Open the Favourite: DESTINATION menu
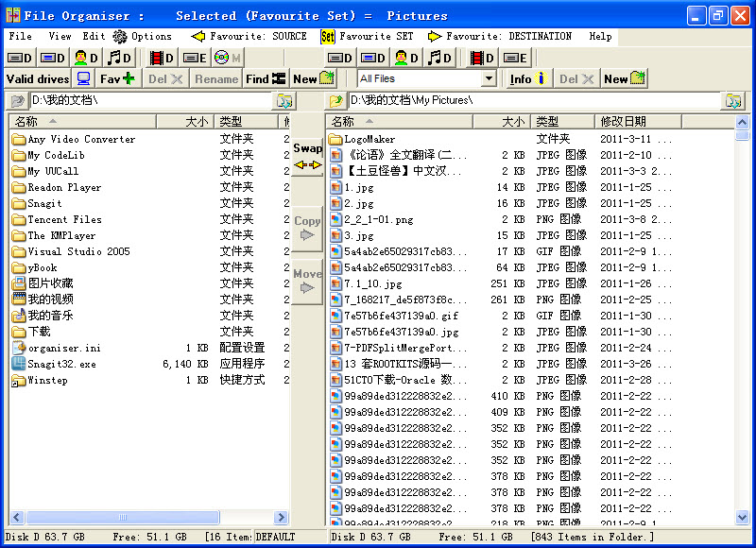Viewport: 756px width, 548px height. pos(500,37)
